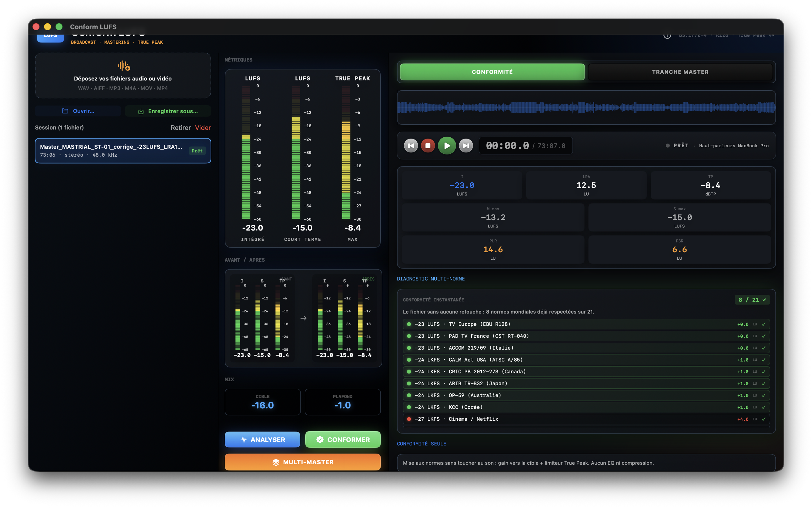Switch to the TRANCHE MASTER tab
The width and height of the screenshot is (812, 508).
(680, 72)
